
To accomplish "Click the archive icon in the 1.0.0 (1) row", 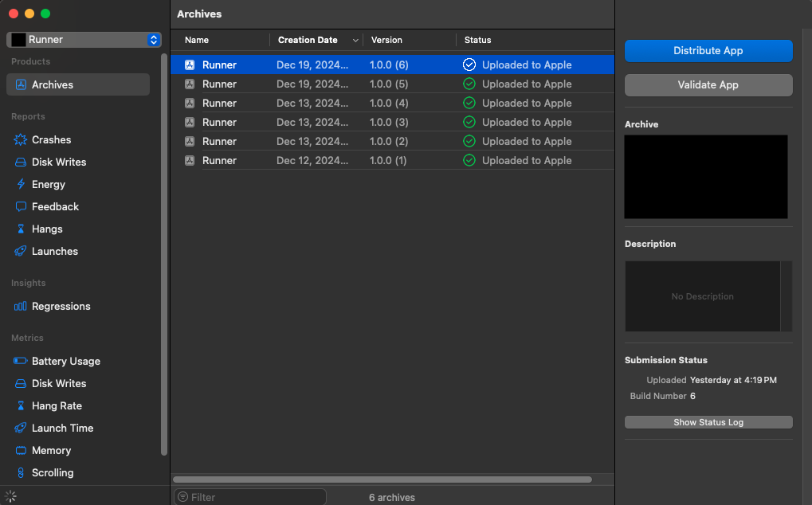I will point(190,160).
